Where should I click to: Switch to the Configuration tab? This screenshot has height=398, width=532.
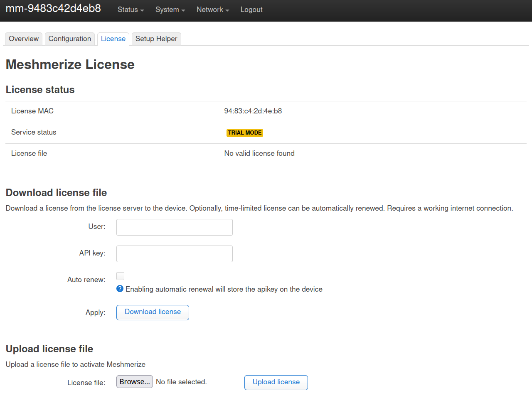[x=70, y=39]
